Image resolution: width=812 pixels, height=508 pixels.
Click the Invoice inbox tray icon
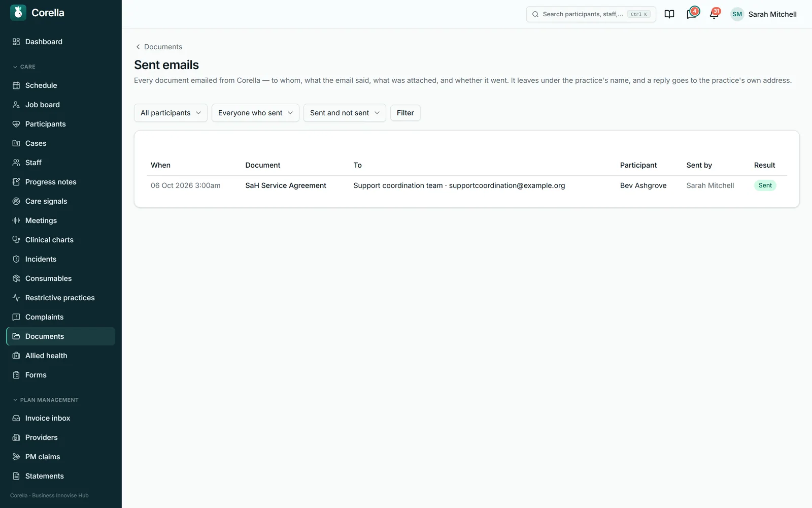click(x=16, y=418)
